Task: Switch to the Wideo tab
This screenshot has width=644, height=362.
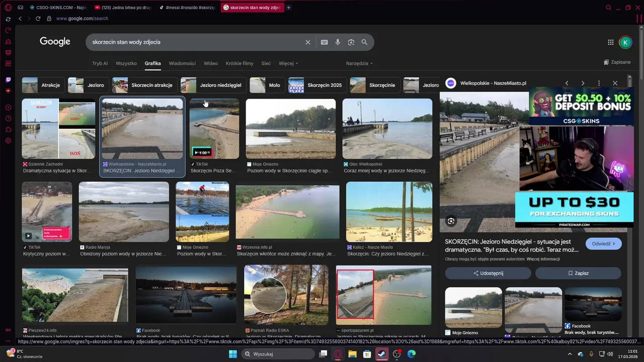Action: coord(211,63)
